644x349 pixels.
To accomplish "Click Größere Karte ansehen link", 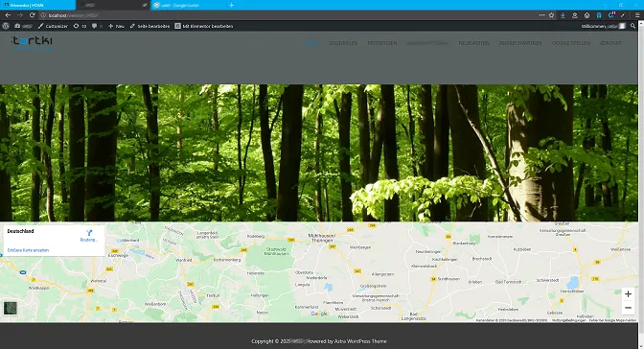I will (28, 250).
